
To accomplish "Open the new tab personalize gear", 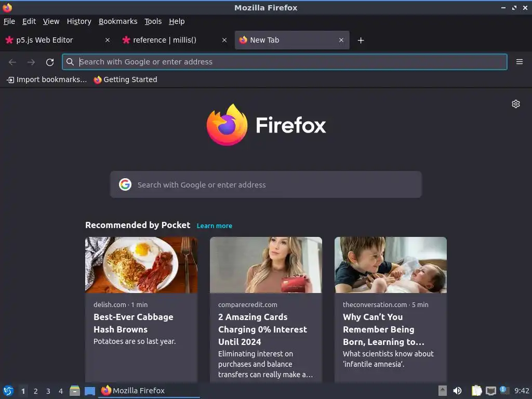I will click(x=516, y=104).
